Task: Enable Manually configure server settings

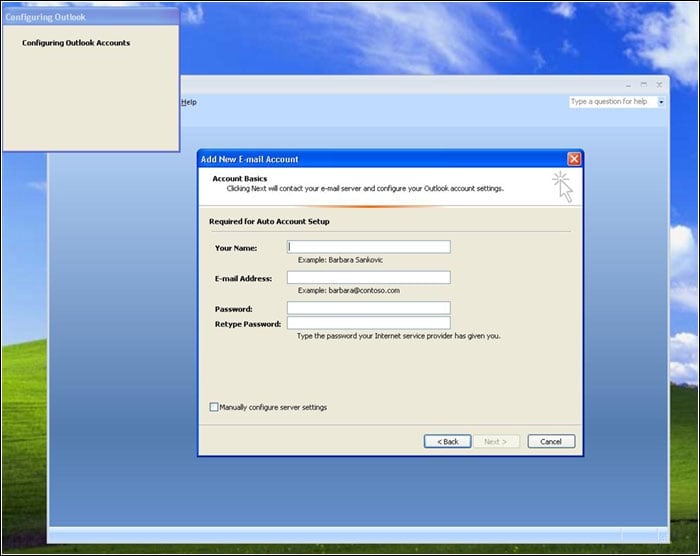Action: click(x=214, y=407)
